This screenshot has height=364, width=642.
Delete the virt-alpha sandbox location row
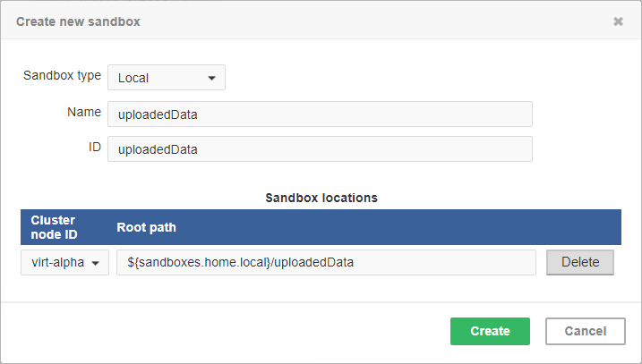[x=580, y=263]
